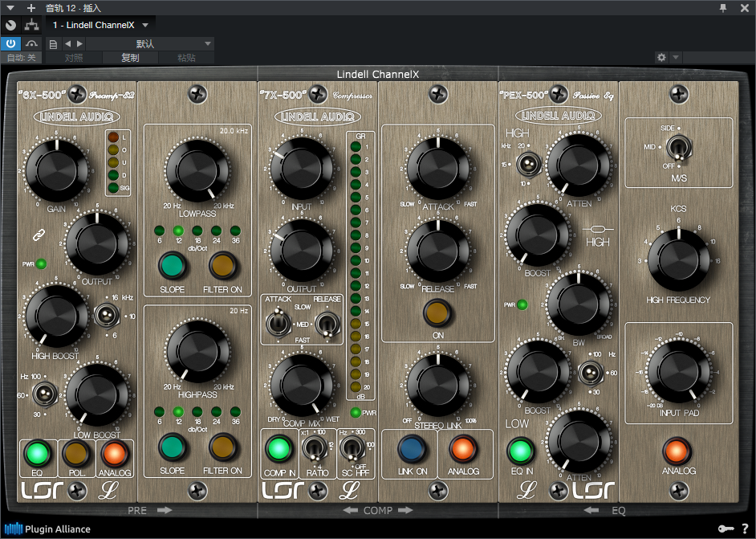Toggle the passive EQ IN button
Viewport: 756px width, 539px height.
coord(521,451)
